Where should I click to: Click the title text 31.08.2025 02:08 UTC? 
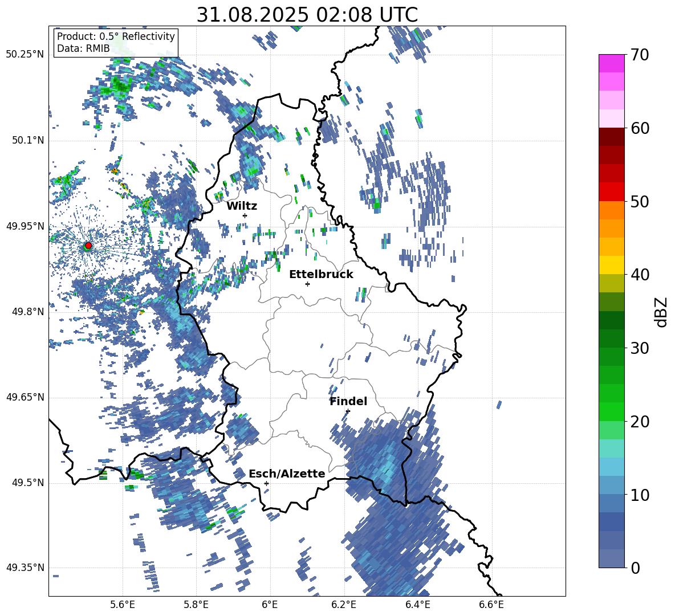tap(307, 15)
